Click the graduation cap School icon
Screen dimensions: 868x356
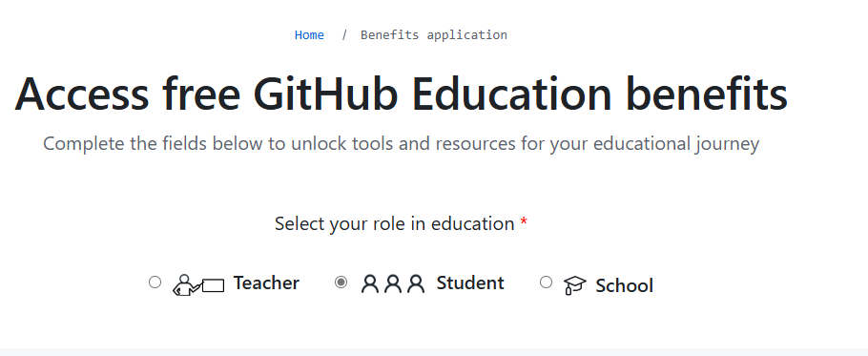point(574,285)
